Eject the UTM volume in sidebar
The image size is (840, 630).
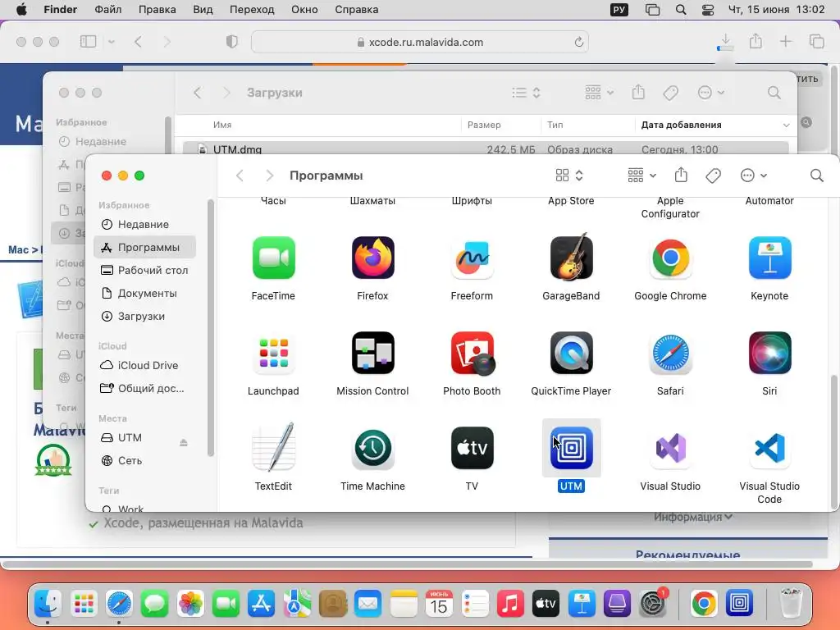click(x=183, y=442)
